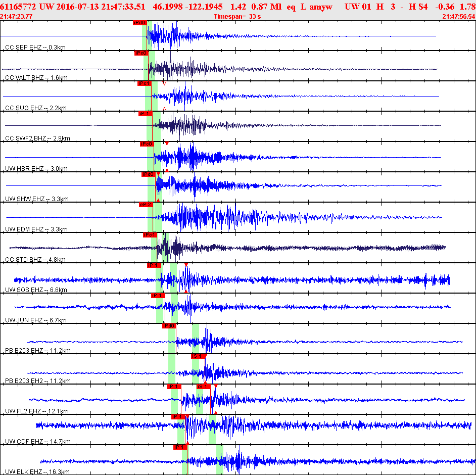
Task: Select the iP 1 pick flag on SOS trace
Action: click(x=154, y=266)
